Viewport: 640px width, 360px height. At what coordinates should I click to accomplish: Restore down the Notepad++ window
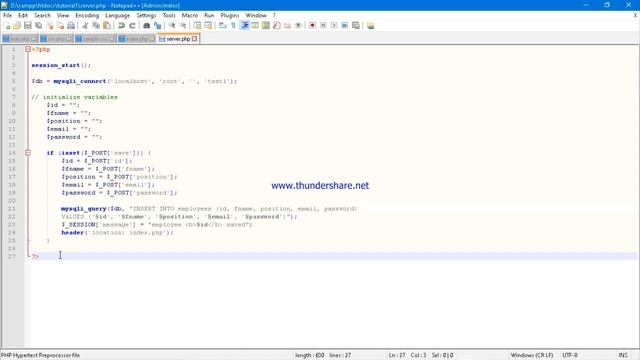[x=607, y=5]
